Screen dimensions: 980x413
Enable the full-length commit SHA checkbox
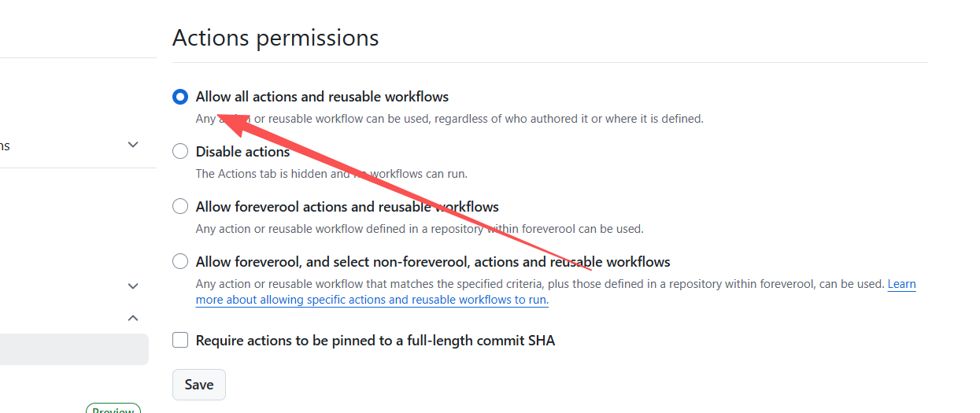click(180, 341)
